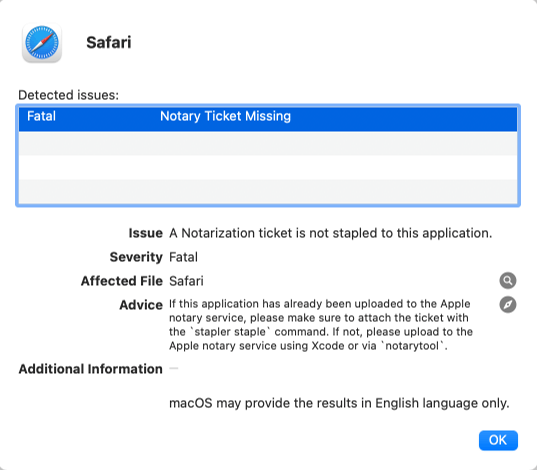The image size is (537, 470).
Task: Click the Detected issues label
Action: pos(68,95)
